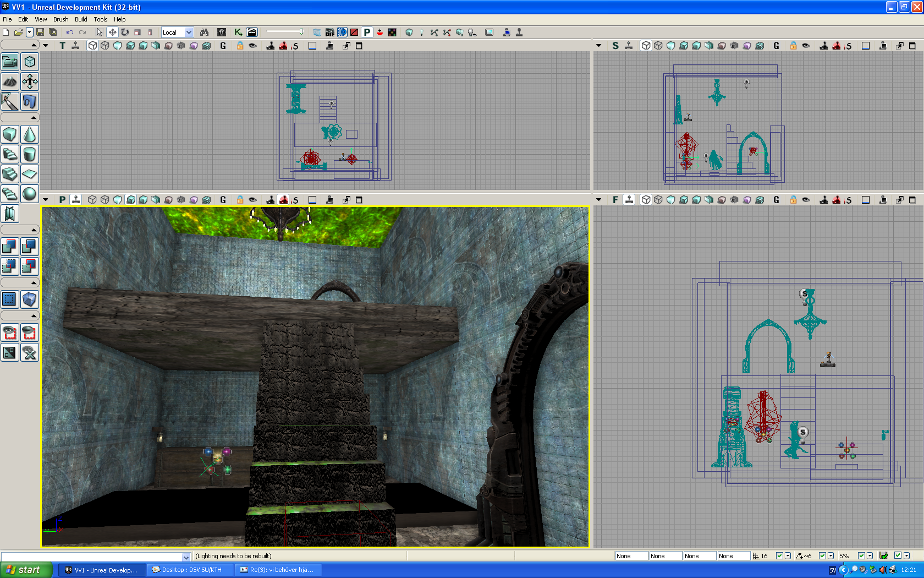Enable drag grid snapping checkbox
Image resolution: width=924 pixels, height=578 pixels.
(779, 556)
